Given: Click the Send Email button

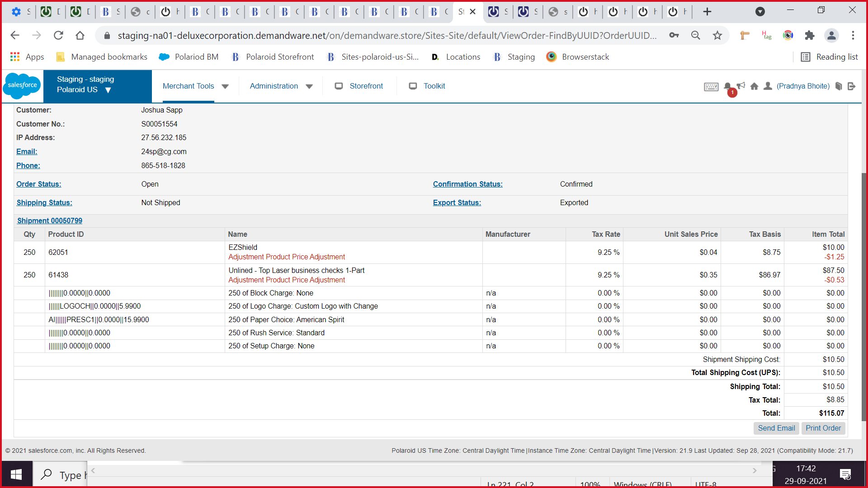Looking at the screenshot, I should [x=776, y=428].
